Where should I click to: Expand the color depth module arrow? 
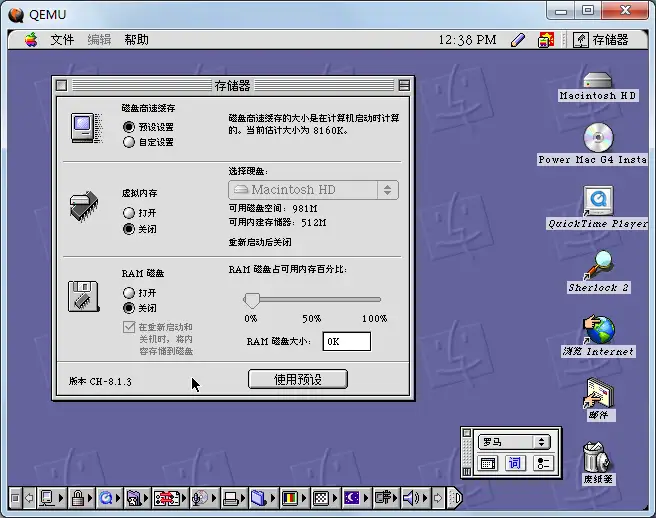[304, 498]
